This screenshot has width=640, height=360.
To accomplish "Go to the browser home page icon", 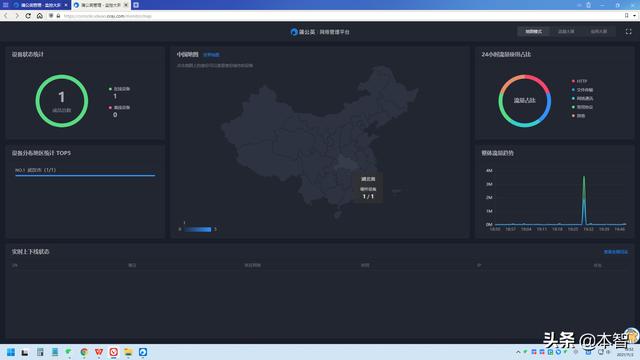I will [40, 16].
